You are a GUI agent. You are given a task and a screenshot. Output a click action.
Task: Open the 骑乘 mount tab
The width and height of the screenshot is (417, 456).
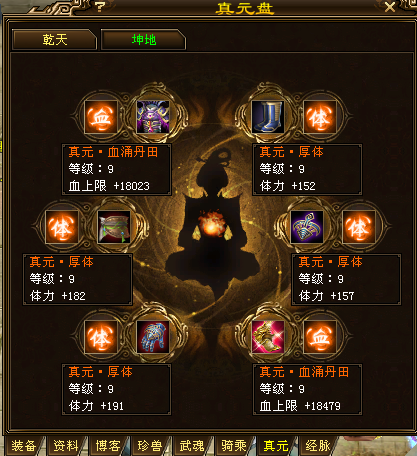[234, 446]
